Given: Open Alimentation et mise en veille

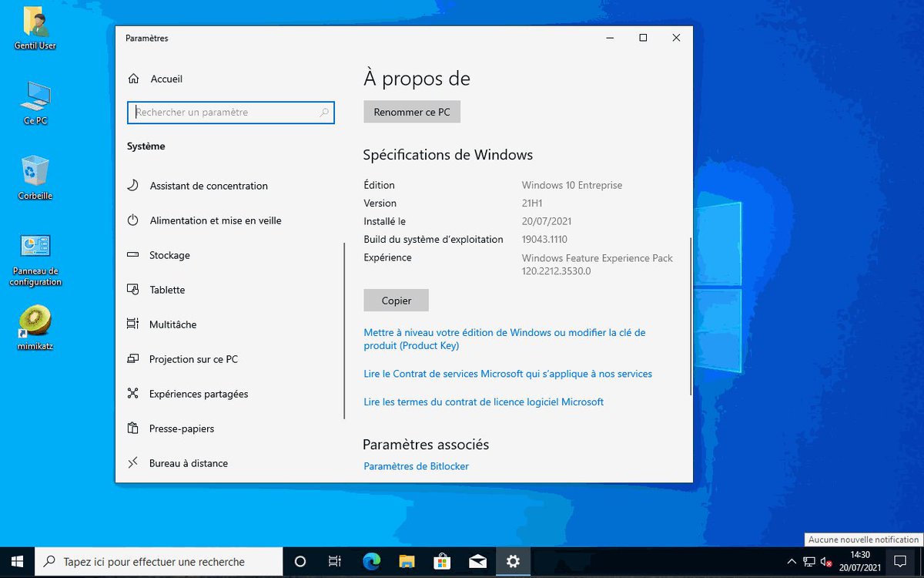Looking at the screenshot, I should [216, 220].
